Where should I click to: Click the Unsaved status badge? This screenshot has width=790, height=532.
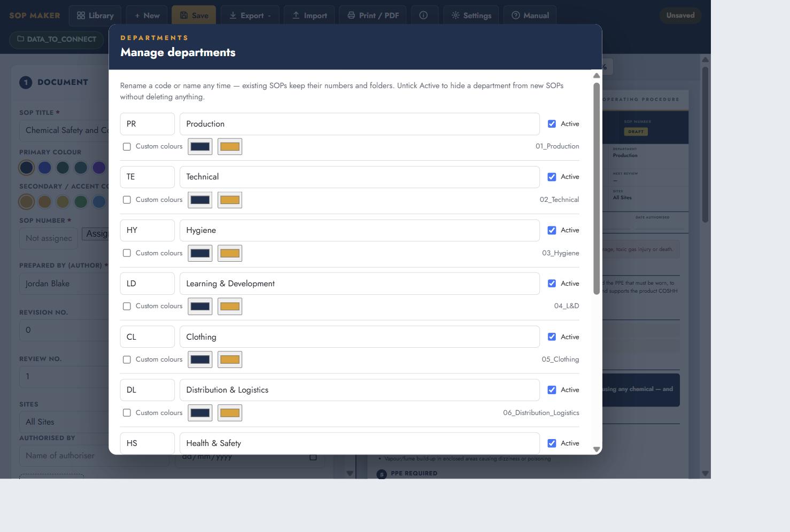click(680, 15)
